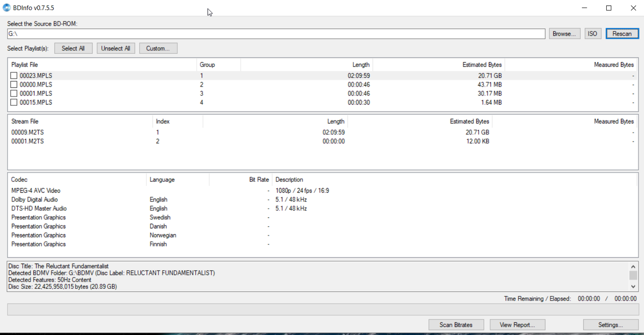Click the 30.17 MB estimated bytes value

coord(490,94)
